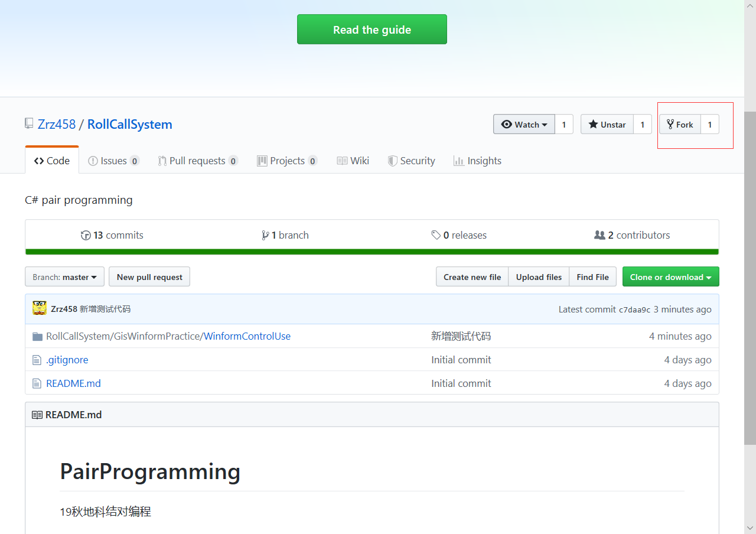The image size is (756, 534).
Task: Unstar the repository
Action: [607, 125]
